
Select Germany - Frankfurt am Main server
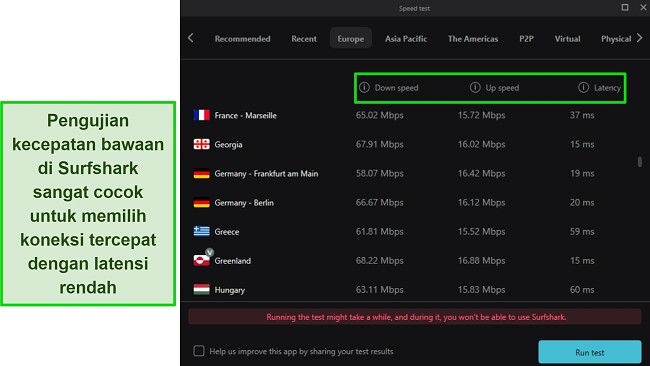[x=266, y=174]
